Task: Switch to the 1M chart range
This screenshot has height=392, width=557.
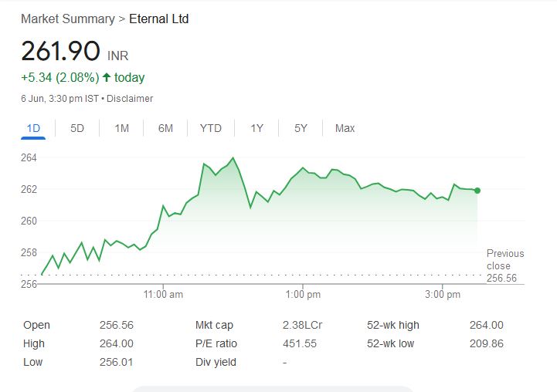Action: [121, 128]
